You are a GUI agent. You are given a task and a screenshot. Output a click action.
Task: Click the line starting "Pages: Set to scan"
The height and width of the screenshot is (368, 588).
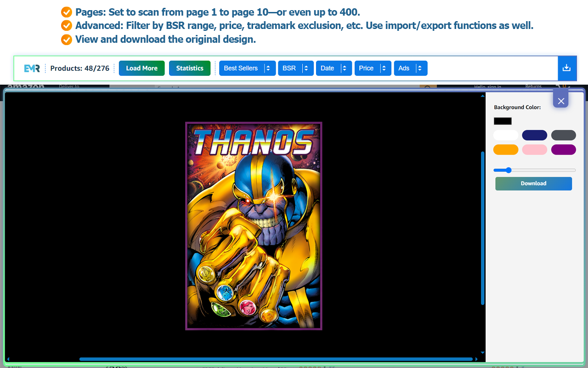(x=218, y=12)
